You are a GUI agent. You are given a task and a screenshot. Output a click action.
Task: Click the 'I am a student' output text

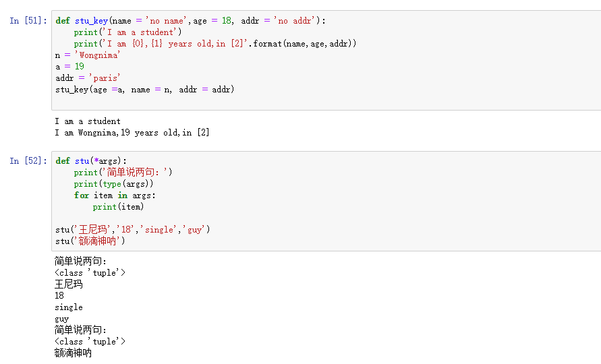click(88, 121)
